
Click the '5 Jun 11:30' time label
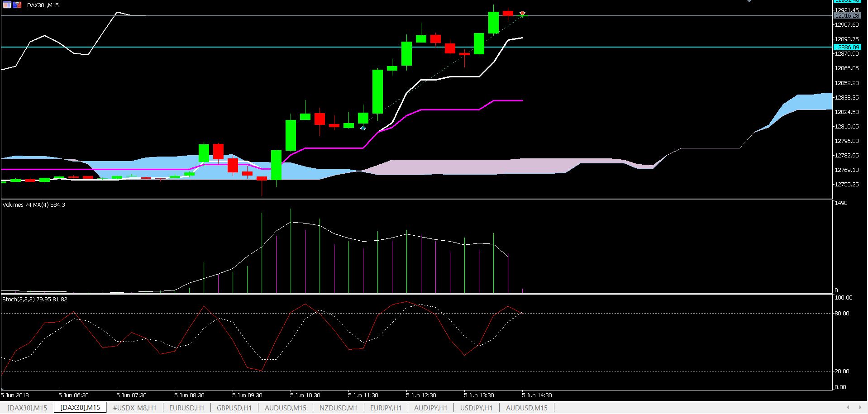coord(363,395)
